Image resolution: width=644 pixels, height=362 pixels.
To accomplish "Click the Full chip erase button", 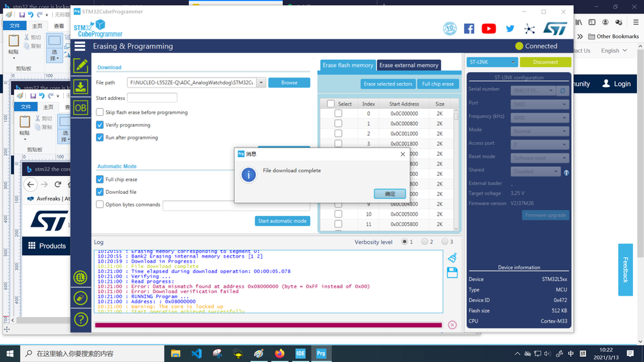I will (x=438, y=84).
